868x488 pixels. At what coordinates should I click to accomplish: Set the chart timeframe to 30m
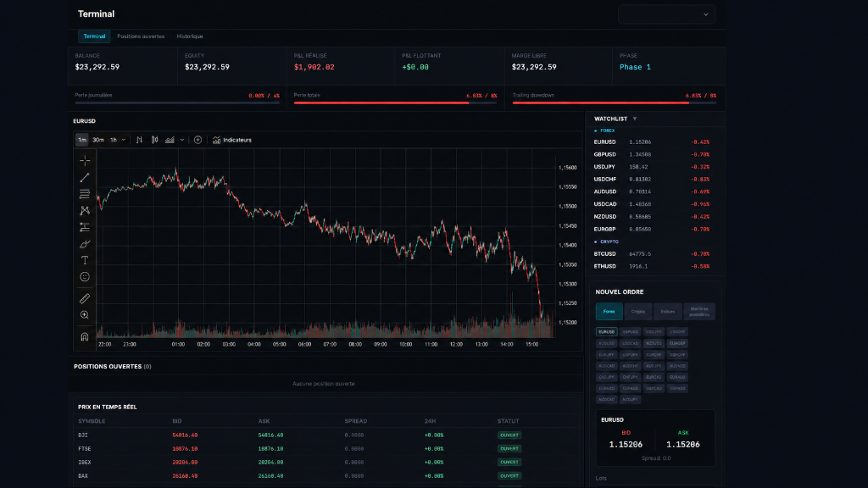click(x=98, y=140)
